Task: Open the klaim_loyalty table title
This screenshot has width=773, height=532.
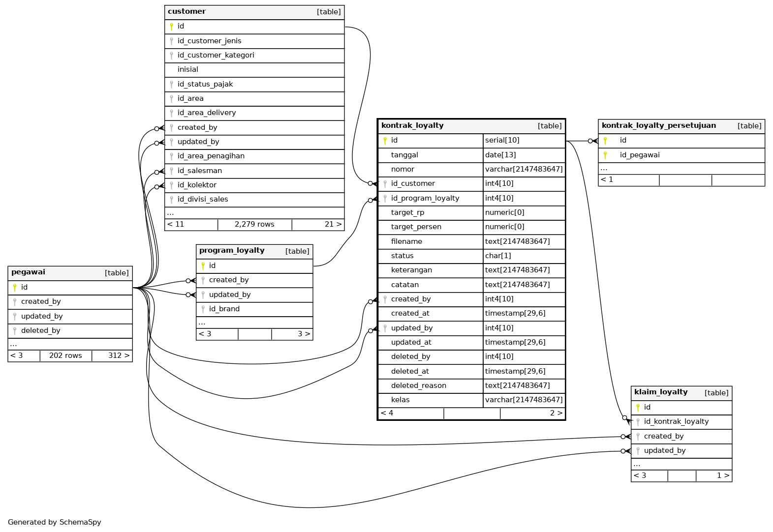Action: 660,392
